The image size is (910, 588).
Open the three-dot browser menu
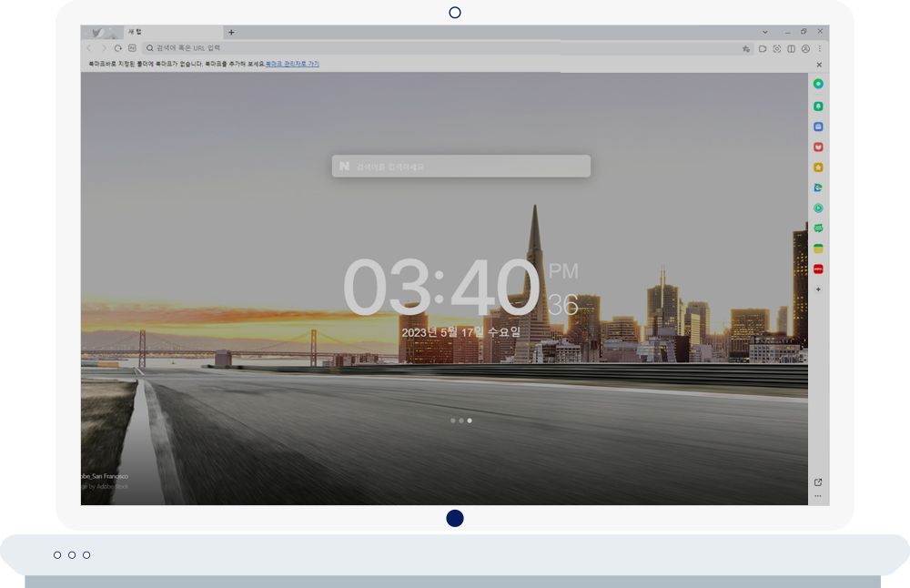819,49
